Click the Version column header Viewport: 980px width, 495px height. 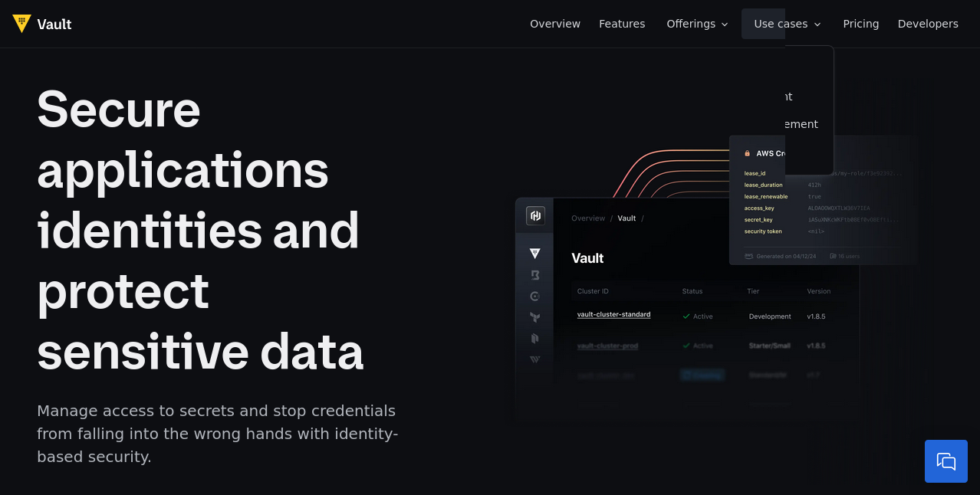pyautogui.click(x=818, y=291)
